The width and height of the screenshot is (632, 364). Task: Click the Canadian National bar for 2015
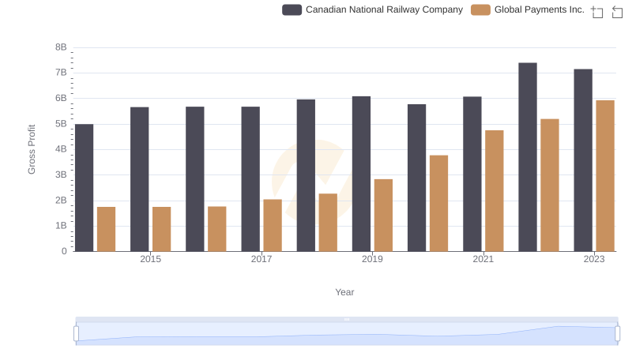(140, 179)
